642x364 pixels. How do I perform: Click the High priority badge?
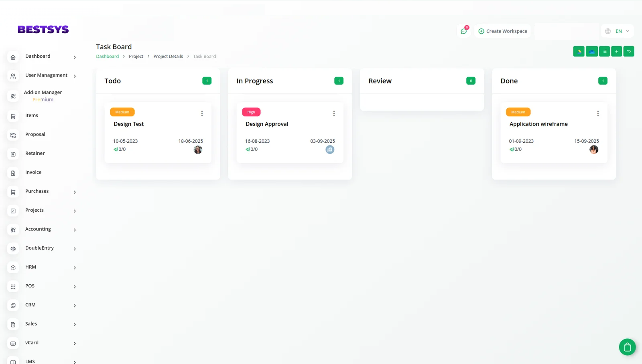coord(251,112)
